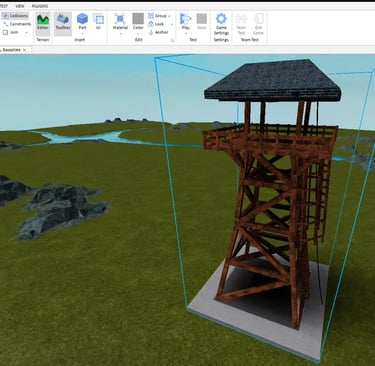Toggle Anchor on the selection
375x366 pixels.
pyautogui.click(x=158, y=32)
